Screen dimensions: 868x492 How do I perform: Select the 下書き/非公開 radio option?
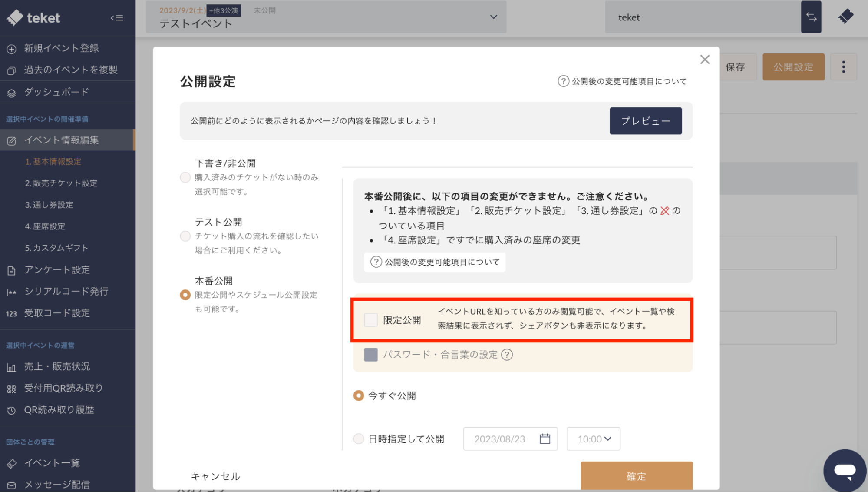pyautogui.click(x=185, y=177)
